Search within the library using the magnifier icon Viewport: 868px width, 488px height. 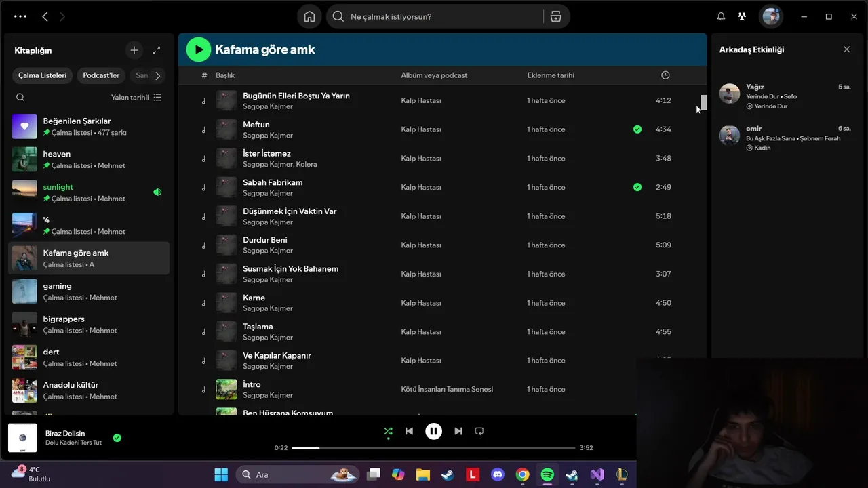pyautogui.click(x=20, y=98)
